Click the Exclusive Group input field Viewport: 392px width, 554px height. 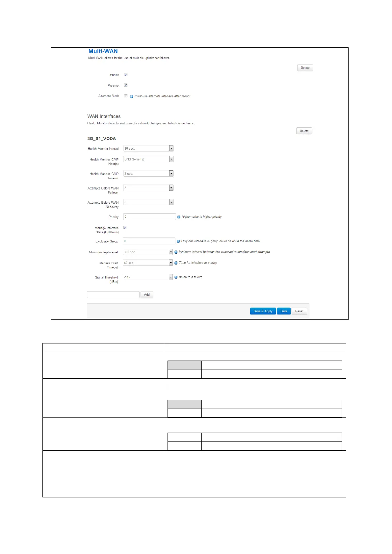point(149,241)
